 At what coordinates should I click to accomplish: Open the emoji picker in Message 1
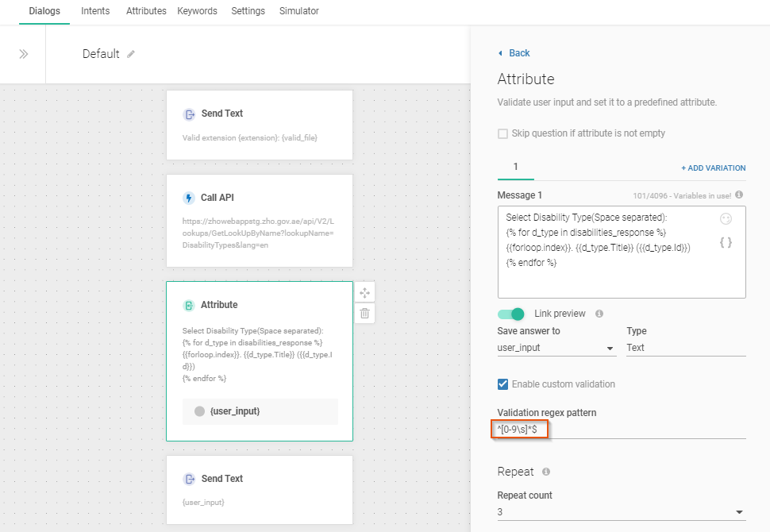coord(726,219)
